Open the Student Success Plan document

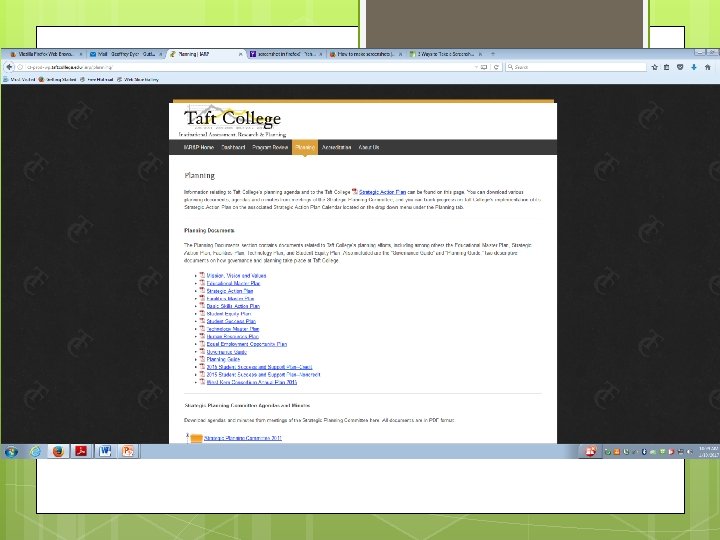coord(231,321)
